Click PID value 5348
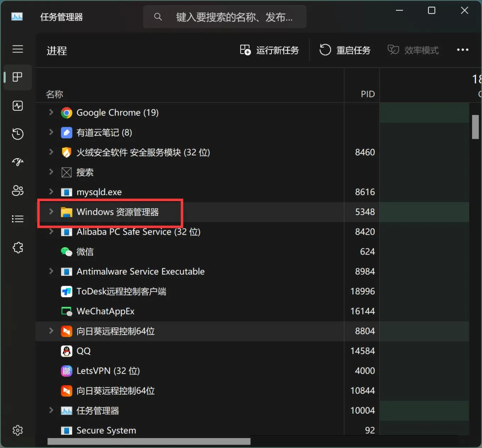 coord(365,212)
